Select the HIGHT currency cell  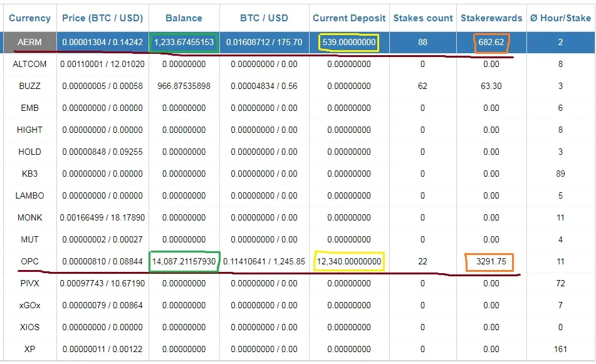click(x=29, y=130)
